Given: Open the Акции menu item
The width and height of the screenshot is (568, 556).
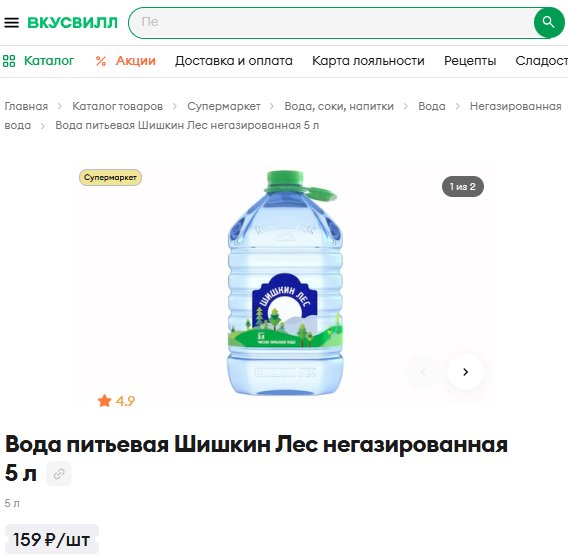Looking at the screenshot, I should tap(136, 60).
